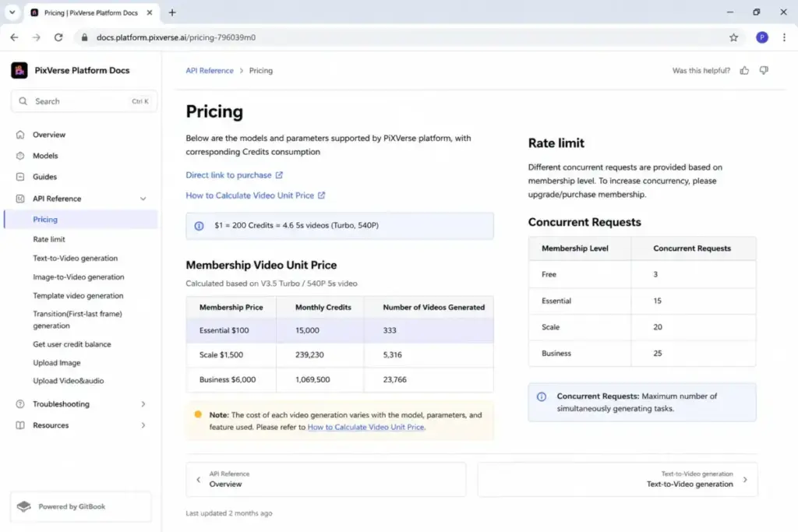Give thumbs up feedback
798x532 pixels.
point(744,71)
